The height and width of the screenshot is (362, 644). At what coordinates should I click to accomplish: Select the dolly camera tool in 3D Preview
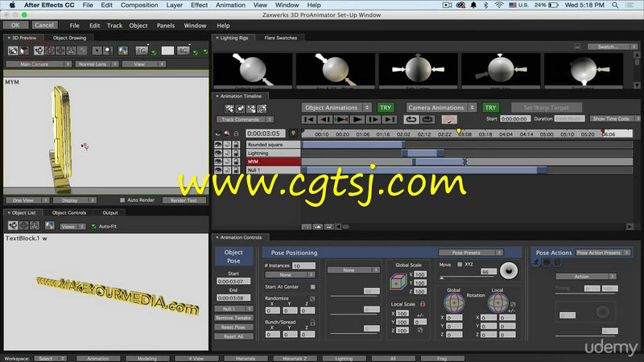pos(71,51)
